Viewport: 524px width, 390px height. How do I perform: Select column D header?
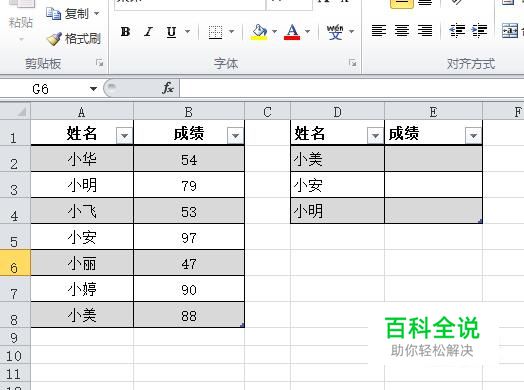(338, 112)
